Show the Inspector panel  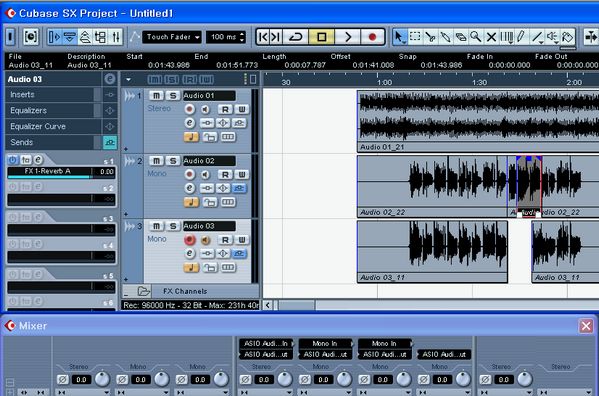pos(55,37)
